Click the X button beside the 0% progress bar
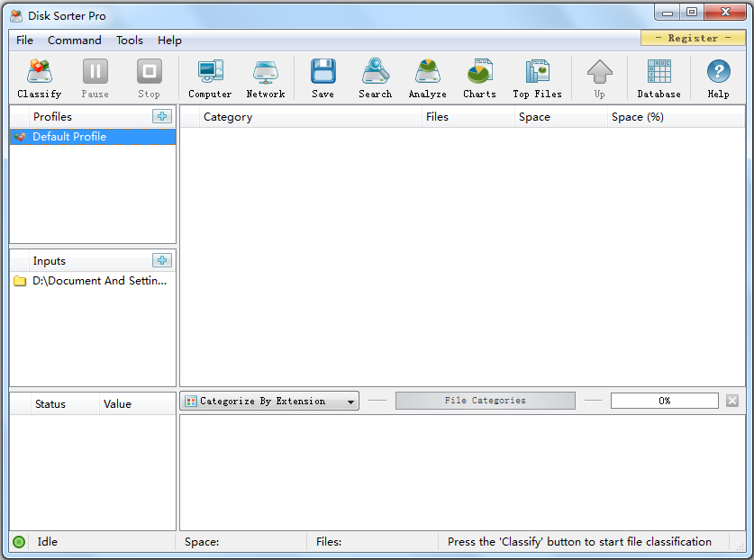This screenshot has height=560, width=754. pos(731,401)
